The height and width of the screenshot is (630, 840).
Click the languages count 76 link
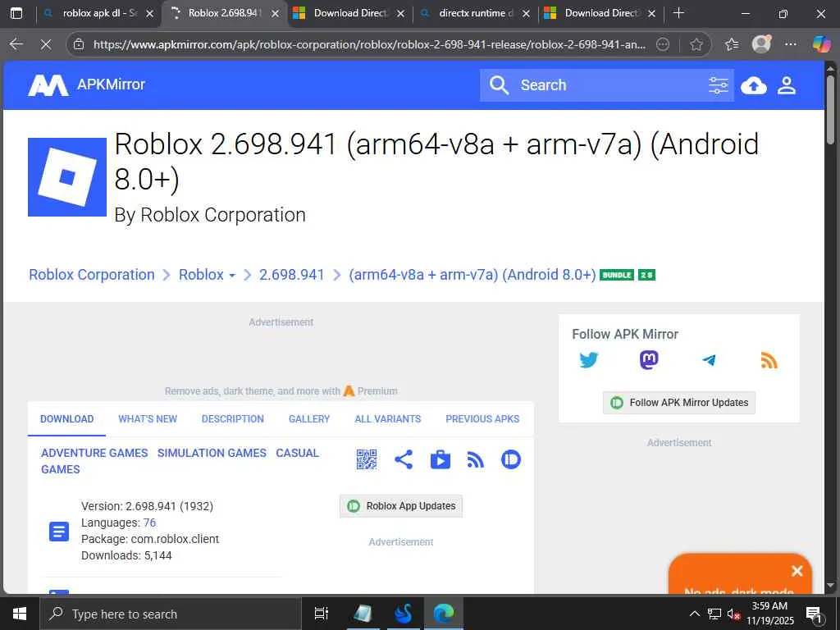(x=149, y=523)
